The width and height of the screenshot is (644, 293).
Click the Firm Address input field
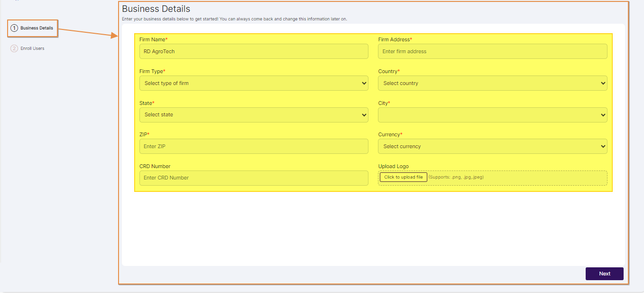(492, 51)
